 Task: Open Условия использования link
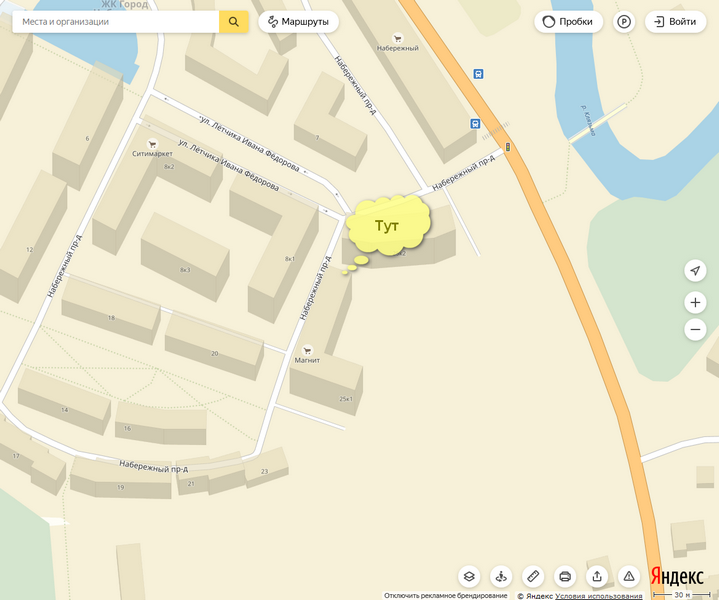point(598,595)
